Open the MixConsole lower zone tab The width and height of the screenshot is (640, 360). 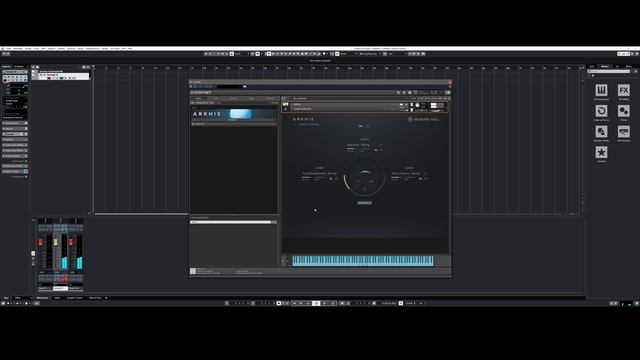[x=42, y=298]
